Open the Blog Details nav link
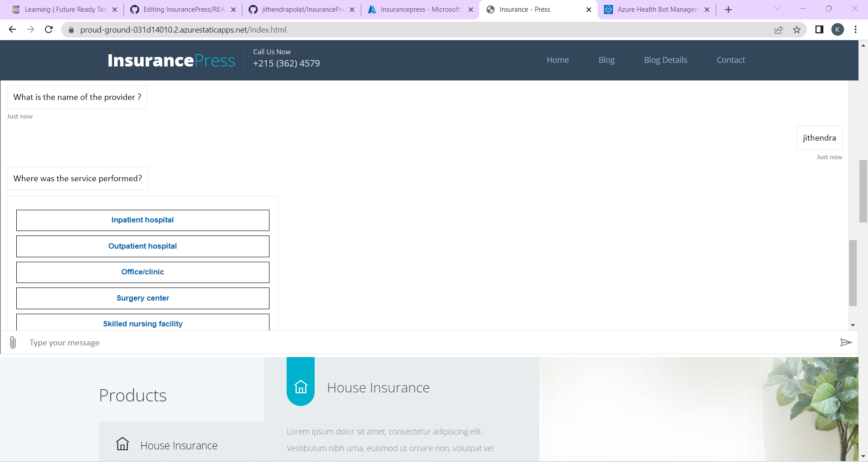This screenshot has height=462, width=868. (665, 60)
